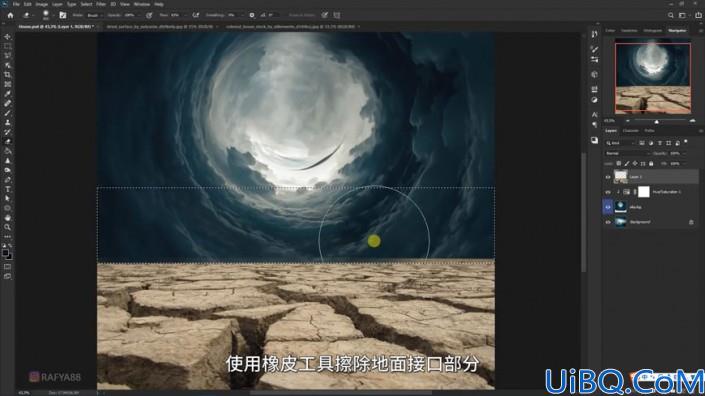Select the Dodge tool
The height and width of the screenshot is (396, 705).
tap(8, 170)
